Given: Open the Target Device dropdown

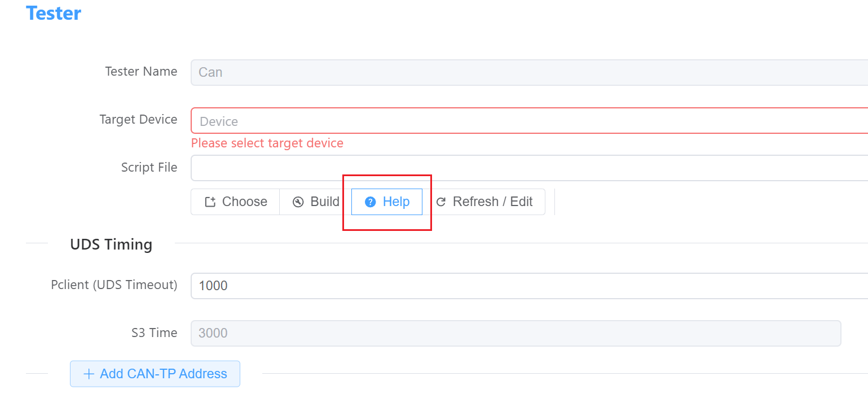Looking at the screenshot, I should coord(529,121).
